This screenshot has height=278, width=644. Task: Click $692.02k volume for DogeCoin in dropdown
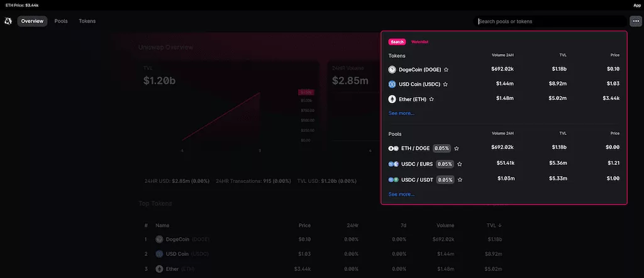(x=502, y=69)
